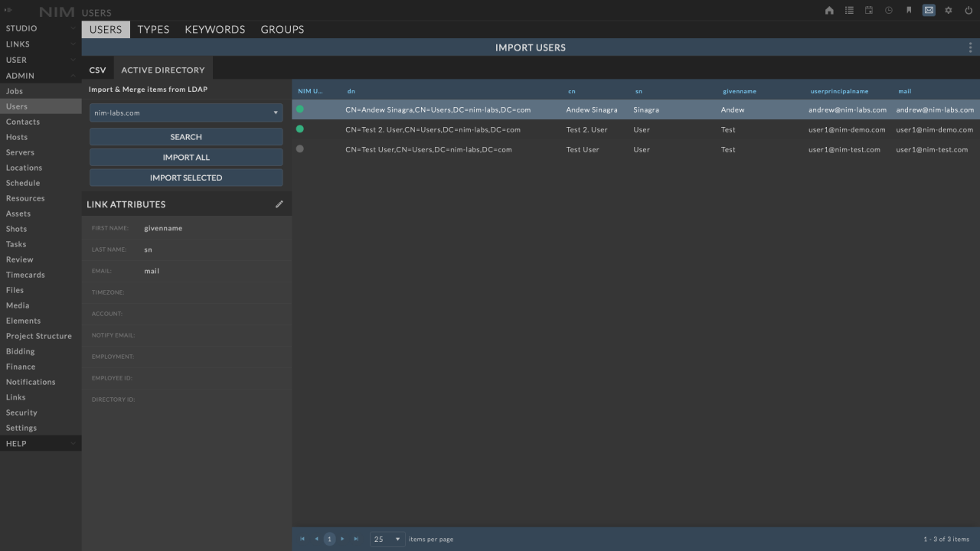980x551 pixels.
Task: Click the list view icon in top bar
Action: pos(849,11)
